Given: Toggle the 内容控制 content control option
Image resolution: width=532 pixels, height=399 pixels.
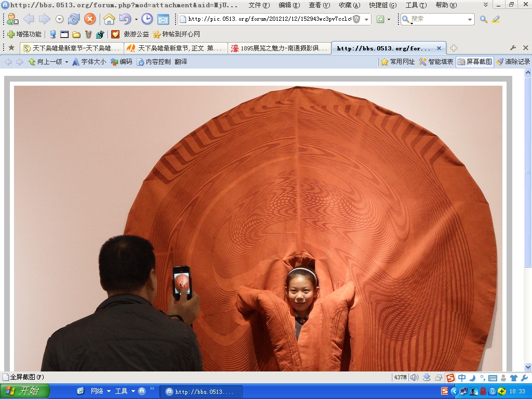Looking at the screenshot, I should (x=154, y=62).
